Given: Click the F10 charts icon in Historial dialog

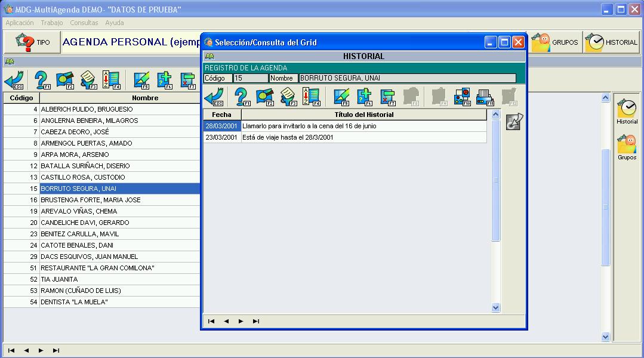Looking at the screenshot, I should pos(462,97).
